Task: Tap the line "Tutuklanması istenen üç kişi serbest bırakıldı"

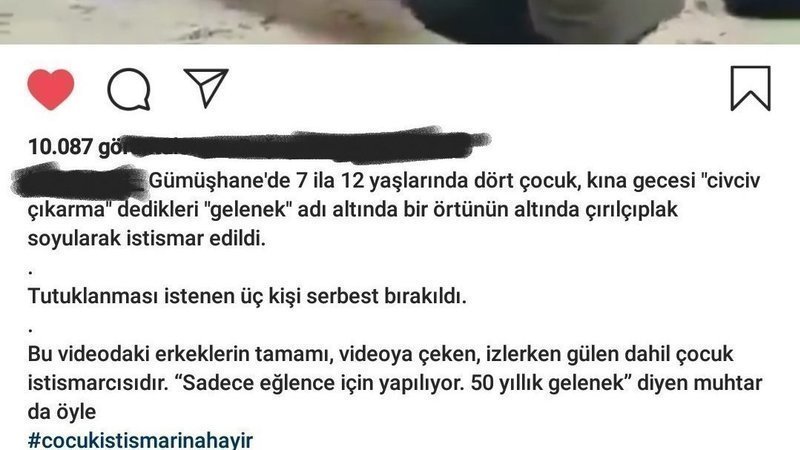Action: (247, 296)
